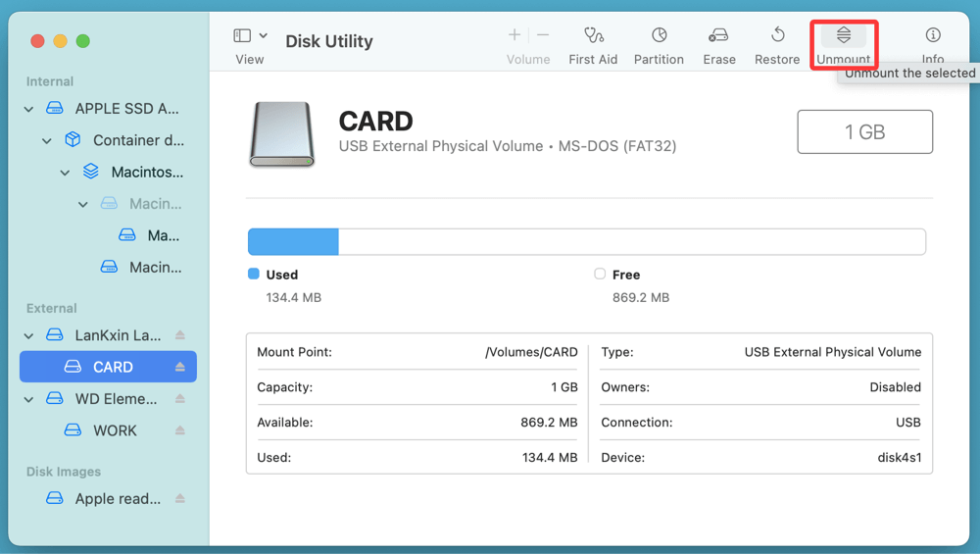Select the Apple read... disk image
This screenshot has width=980, height=554.
118,499
